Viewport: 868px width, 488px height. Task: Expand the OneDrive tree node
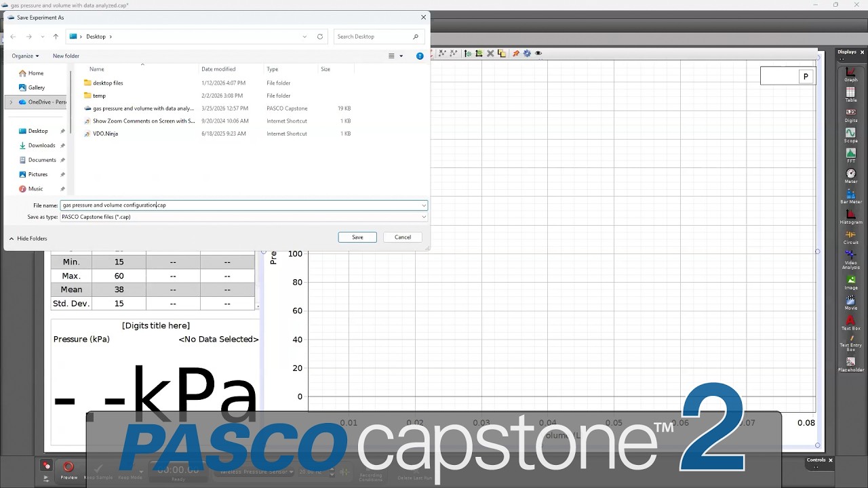pos(11,102)
